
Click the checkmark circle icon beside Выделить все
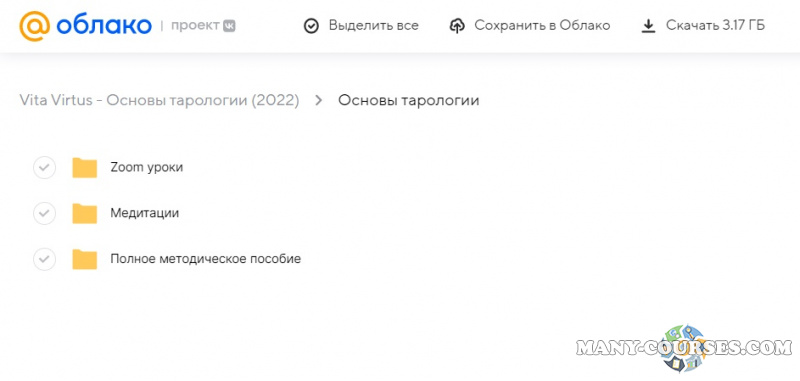click(311, 26)
